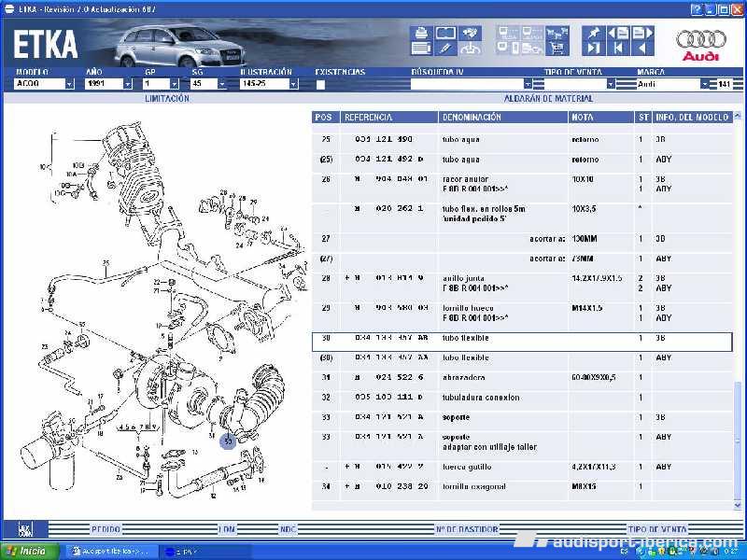Image resolution: width=747 pixels, height=560 pixels.
Task: Toggle the Existencias checkbox
Action: coord(320,85)
